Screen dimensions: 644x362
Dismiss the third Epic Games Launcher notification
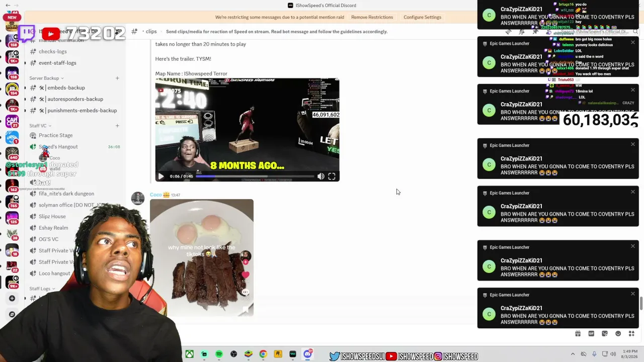633,90
